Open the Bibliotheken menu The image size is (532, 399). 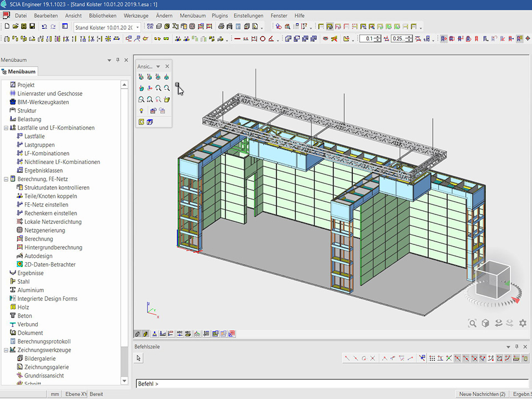pos(103,16)
